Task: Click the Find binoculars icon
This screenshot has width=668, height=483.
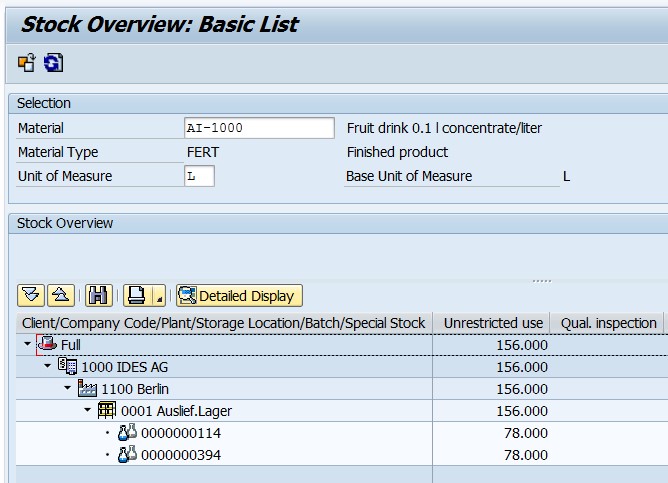Action: [x=99, y=295]
